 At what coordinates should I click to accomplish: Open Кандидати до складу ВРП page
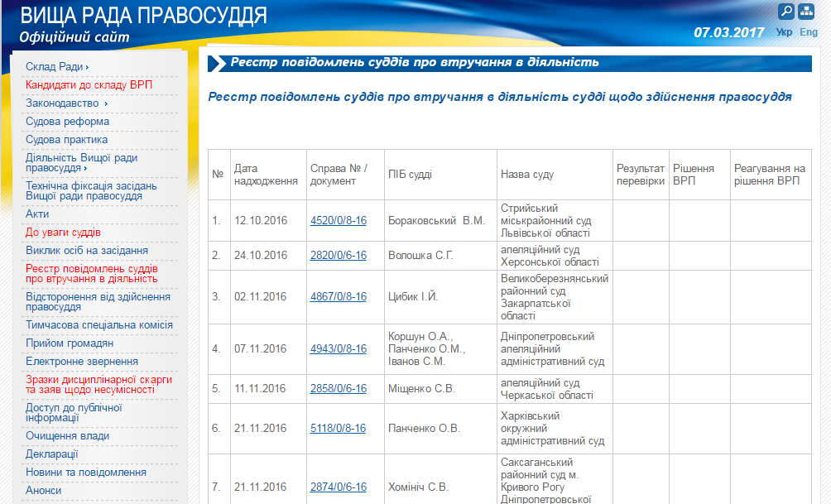89,84
